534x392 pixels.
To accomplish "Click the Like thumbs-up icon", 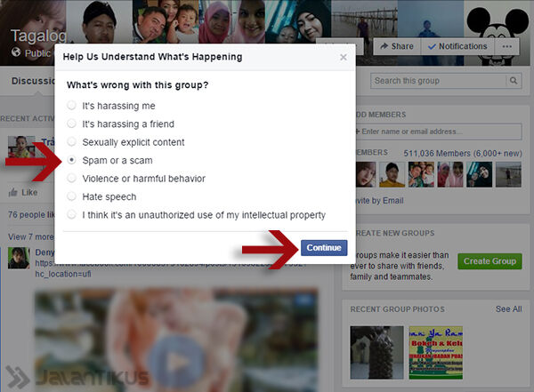I will pos(13,193).
